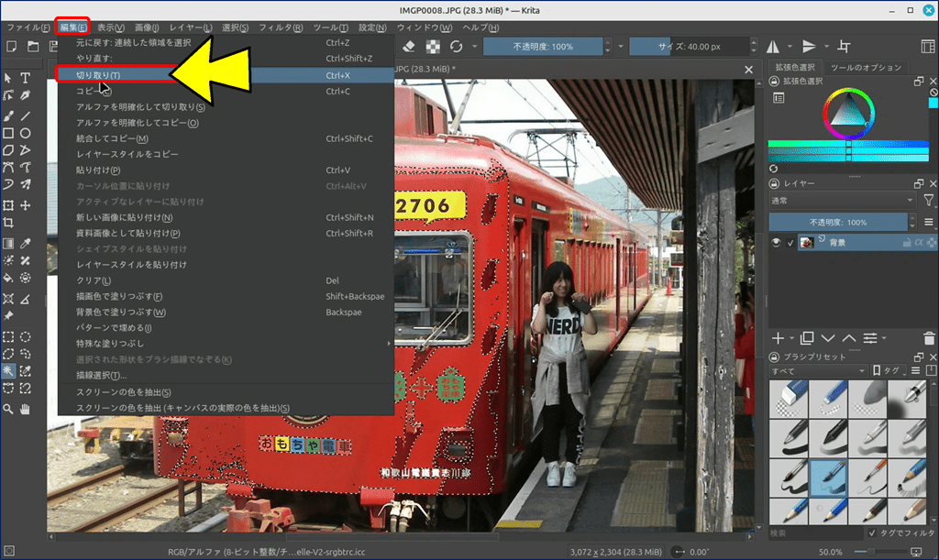Viewport: 939px width, 560px height.
Task: Hide the 背景 layer with eye icon
Action: 776,243
